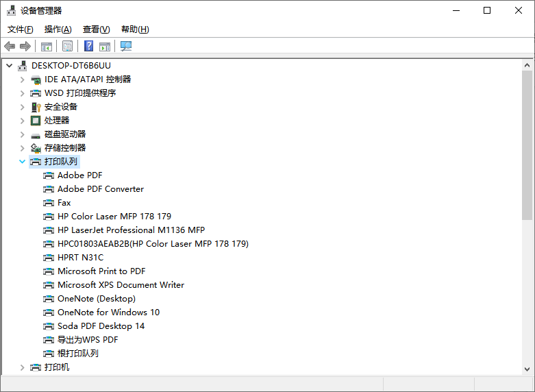Select HP LaserJet Professional M1136 MFP

tap(131, 230)
